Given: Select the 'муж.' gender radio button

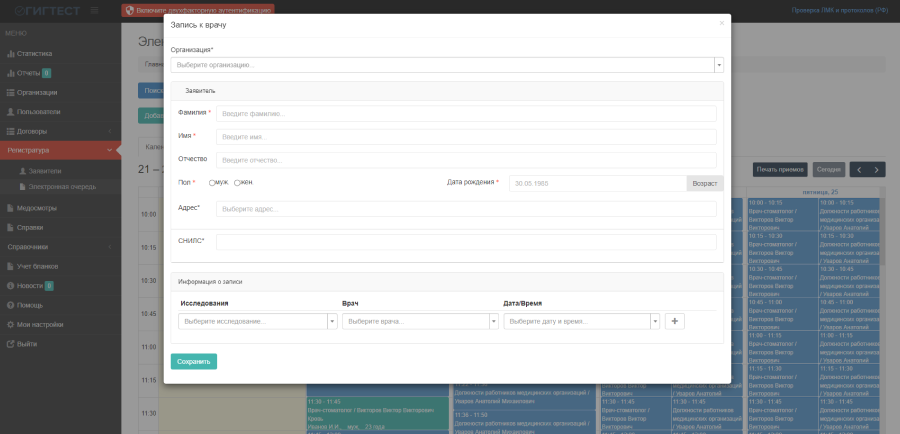Looking at the screenshot, I should 212,183.
